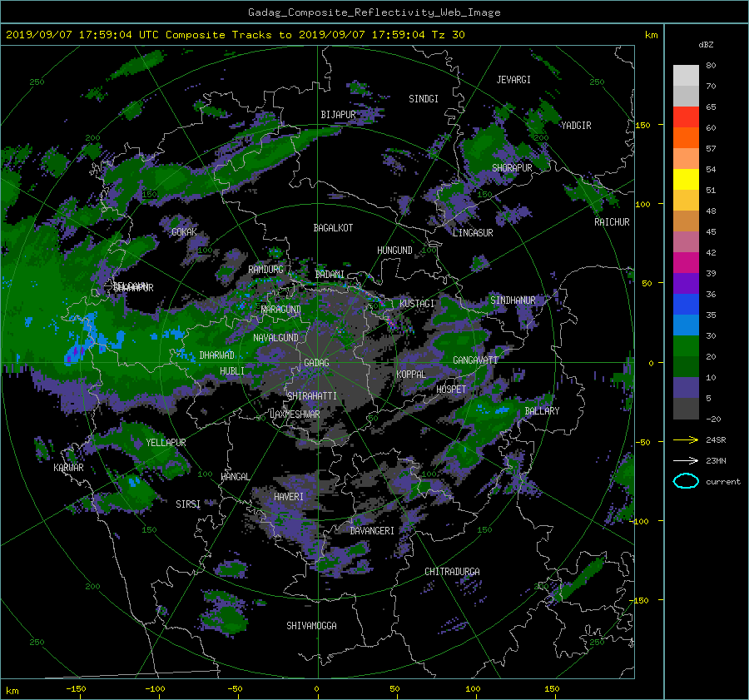Click the GANGAVATI city label

[x=475, y=360]
